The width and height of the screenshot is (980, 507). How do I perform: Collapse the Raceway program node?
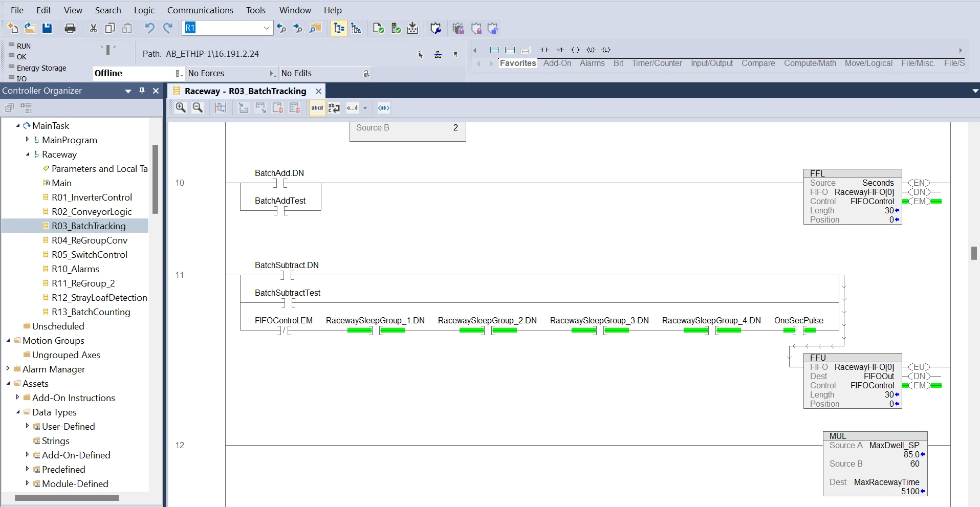[x=28, y=154]
